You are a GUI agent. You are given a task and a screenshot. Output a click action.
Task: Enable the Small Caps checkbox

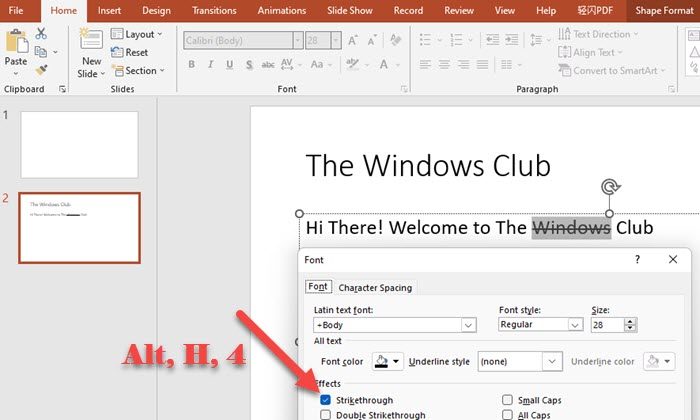[507, 399]
